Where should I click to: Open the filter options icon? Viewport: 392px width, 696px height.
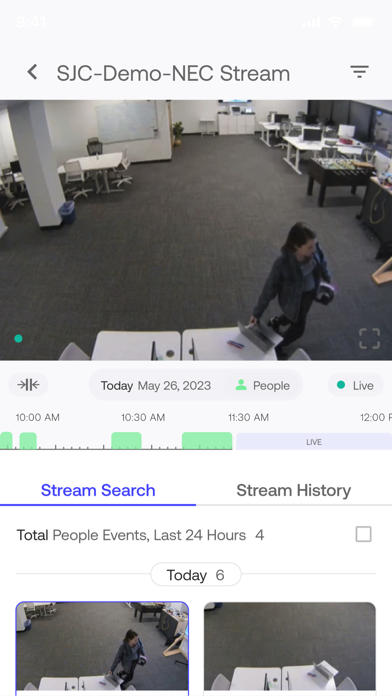359,72
